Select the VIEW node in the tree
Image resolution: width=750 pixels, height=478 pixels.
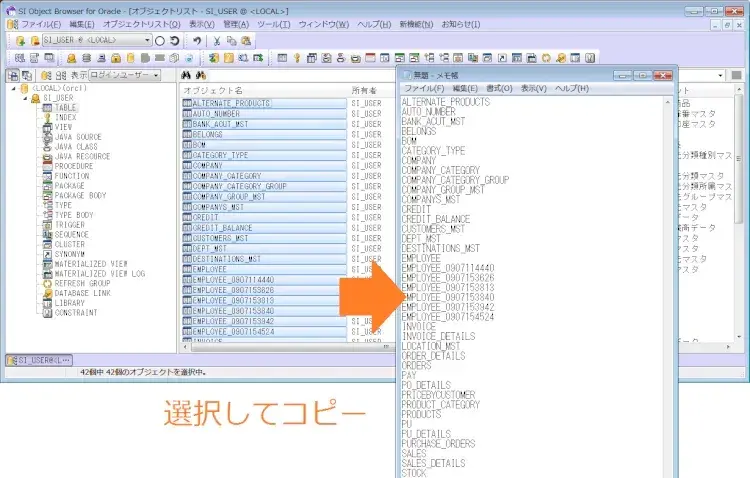click(63, 127)
